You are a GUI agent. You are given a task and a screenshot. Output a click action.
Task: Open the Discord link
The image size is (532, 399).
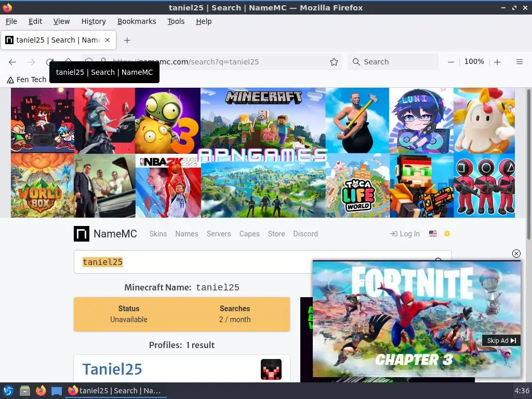[305, 234]
